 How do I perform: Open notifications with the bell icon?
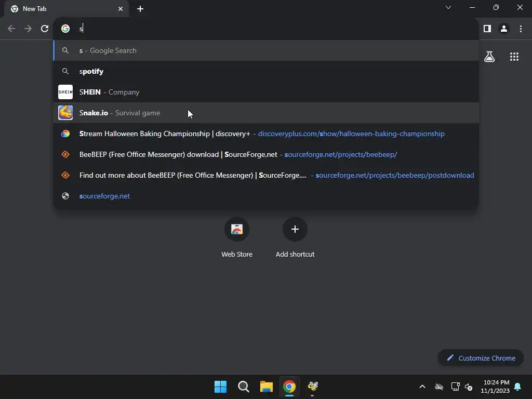(517, 387)
